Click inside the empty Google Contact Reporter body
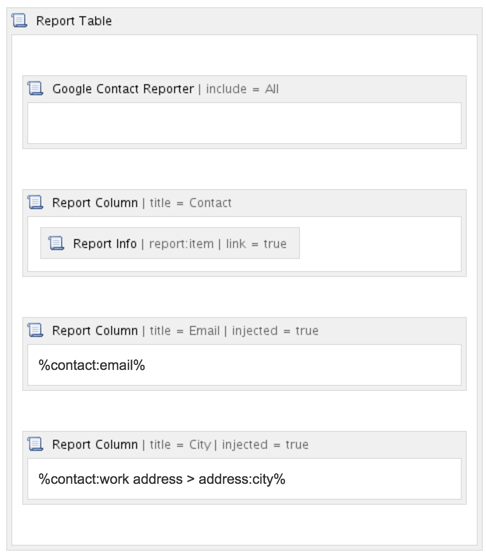 244,123
